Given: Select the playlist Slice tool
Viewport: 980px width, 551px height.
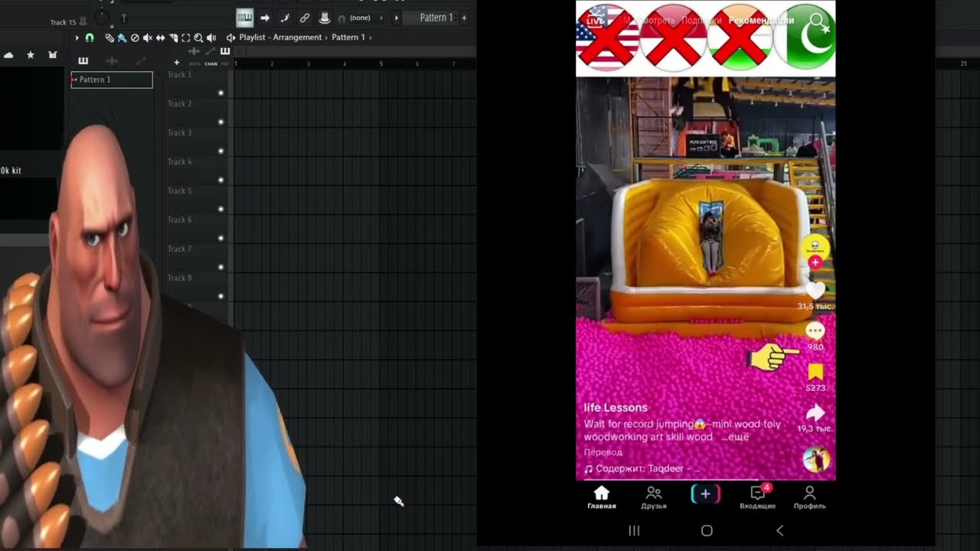Looking at the screenshot, I should click(x=173, y=37).
